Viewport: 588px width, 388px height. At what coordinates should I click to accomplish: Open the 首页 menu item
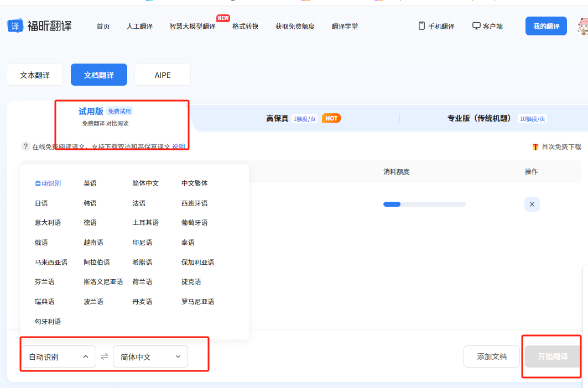pyautogui.click(x=103, y=26)
